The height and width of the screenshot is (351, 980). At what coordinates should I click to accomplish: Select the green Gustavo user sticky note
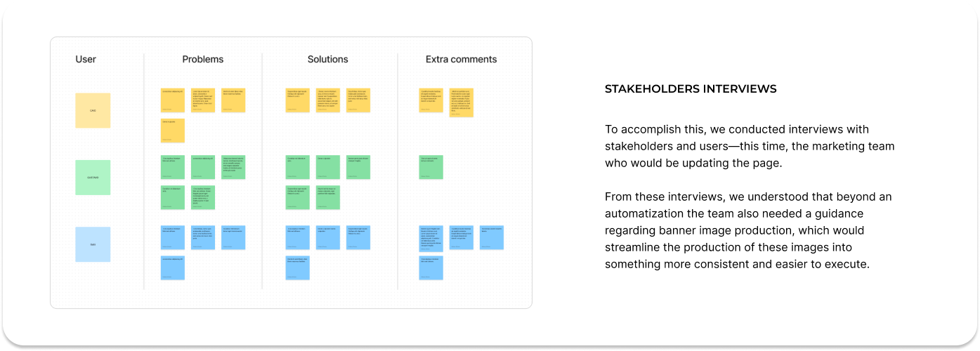(93, 177)
